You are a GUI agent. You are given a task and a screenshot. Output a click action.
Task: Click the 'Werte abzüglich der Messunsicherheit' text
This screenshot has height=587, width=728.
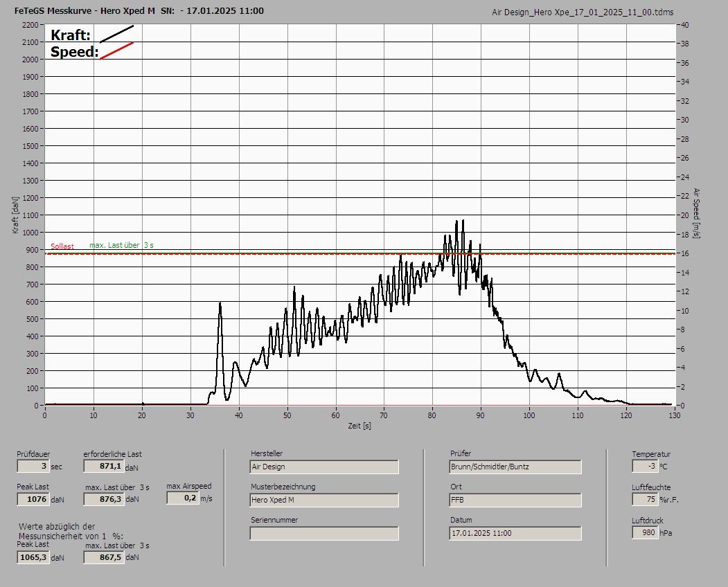(71, 531)
